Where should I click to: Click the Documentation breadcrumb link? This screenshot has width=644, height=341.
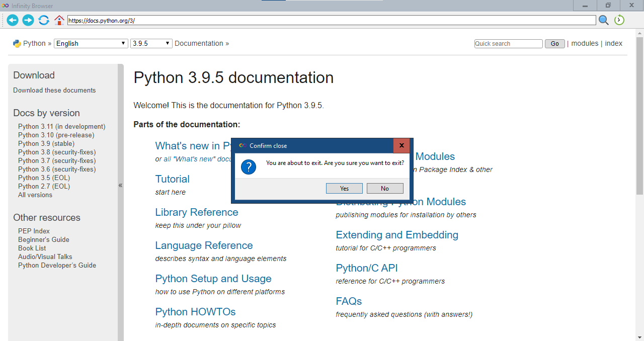point(199,43)
